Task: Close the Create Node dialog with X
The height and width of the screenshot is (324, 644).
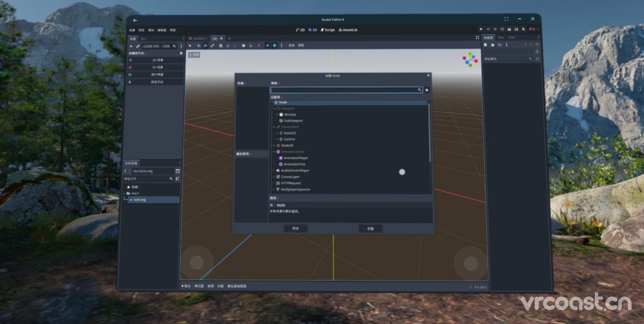Action: point(428,75)
